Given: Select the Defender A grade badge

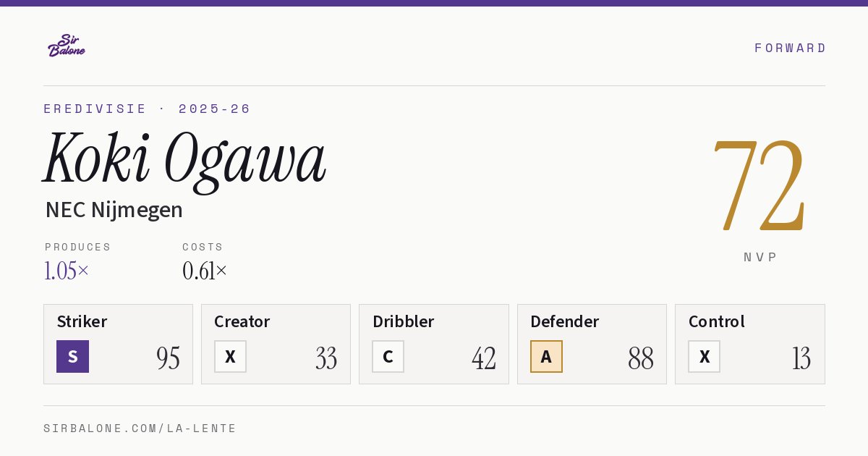Looking at the screenshot, I should [x=546, y=356].
